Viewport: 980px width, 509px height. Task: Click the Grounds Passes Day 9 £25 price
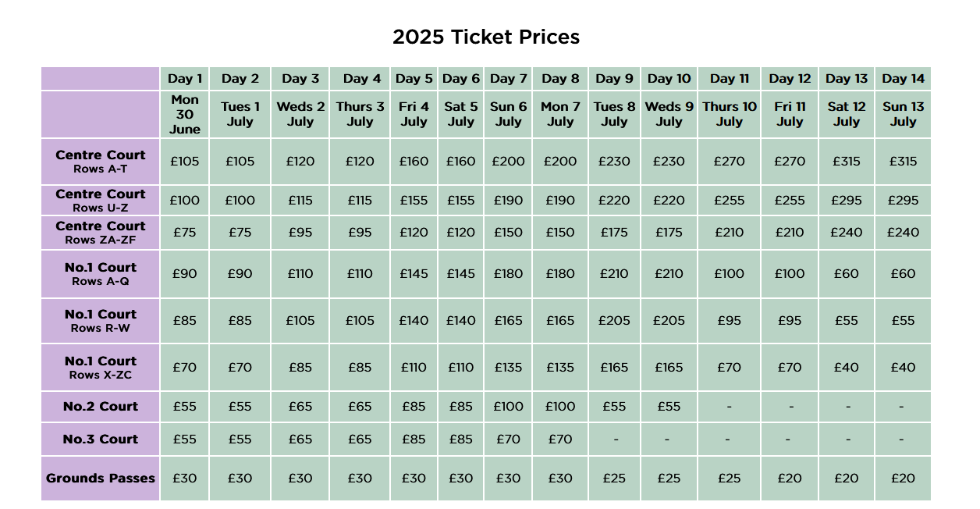tap(614, 478)
